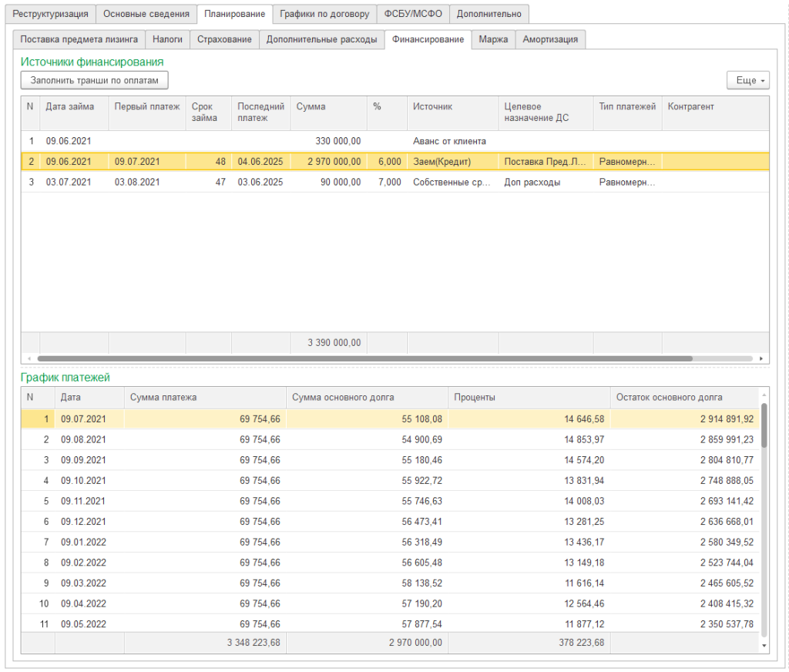Open Поставка предмета лизинга subtab
This screenshot has height=672, width=789.
[x=79, y=39]
